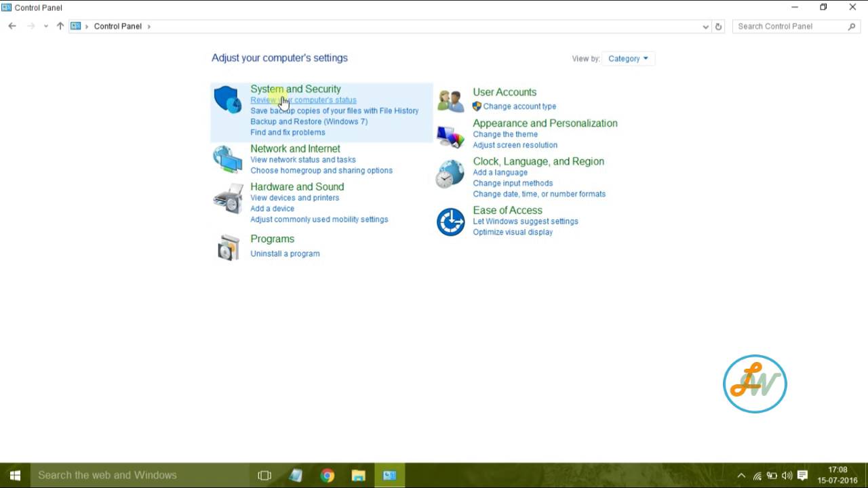Image resolution: width=868 pixels, height=488 pixels.
Task: Open the Clock, Language, and Region icon
Action: pyautogui.click(x=450, y=174)
